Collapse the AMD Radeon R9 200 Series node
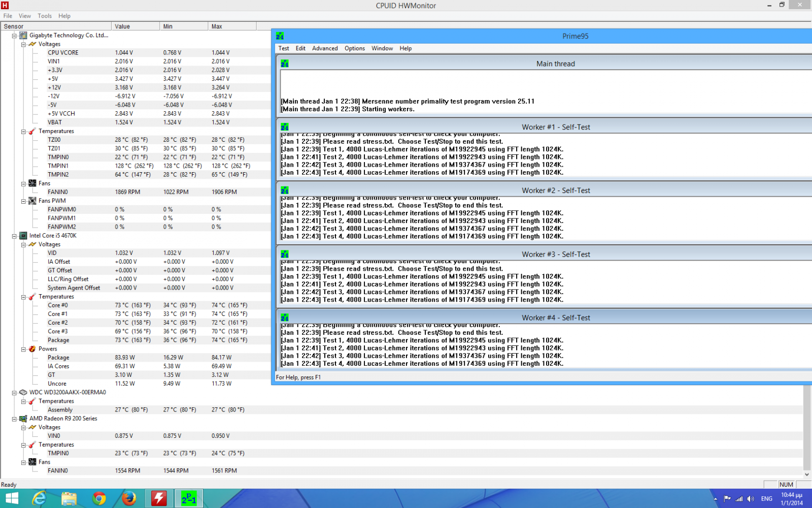 tap(14, 419)
